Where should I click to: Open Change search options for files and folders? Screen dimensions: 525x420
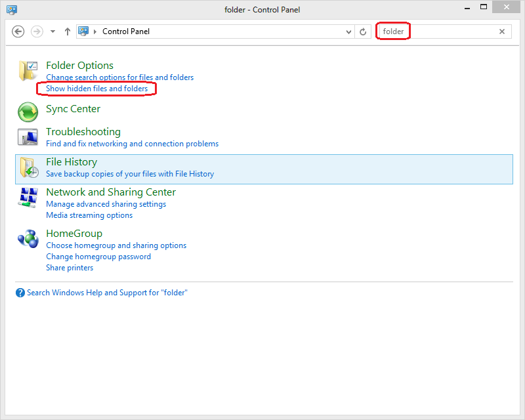coord(120,77)
